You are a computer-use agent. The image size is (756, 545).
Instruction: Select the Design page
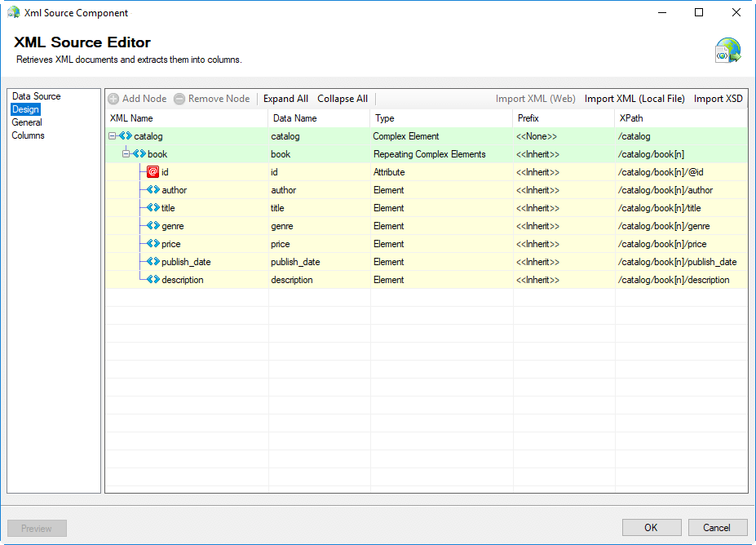click(x=25, y=109)
